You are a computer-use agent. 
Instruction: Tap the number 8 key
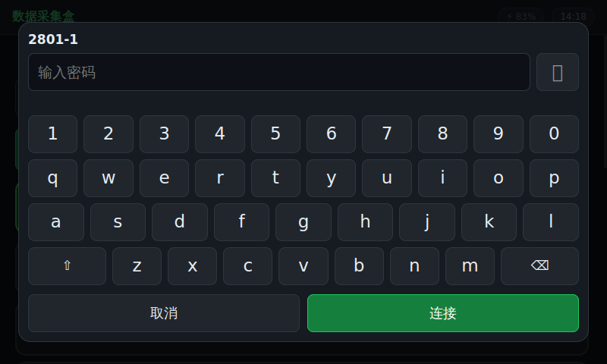coord(442,134)
